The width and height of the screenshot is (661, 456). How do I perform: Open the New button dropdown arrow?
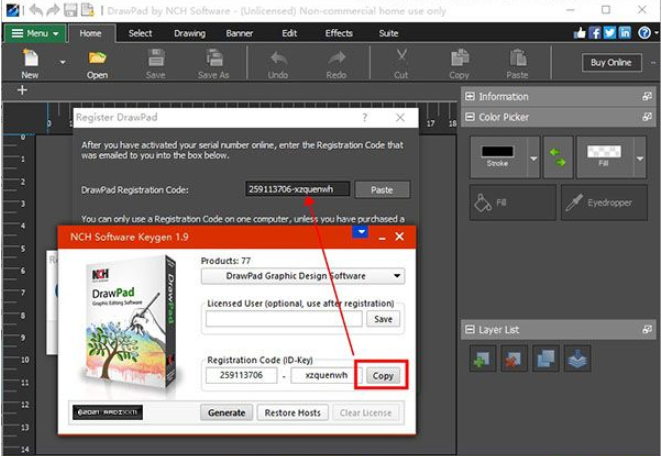coord(62,62)
